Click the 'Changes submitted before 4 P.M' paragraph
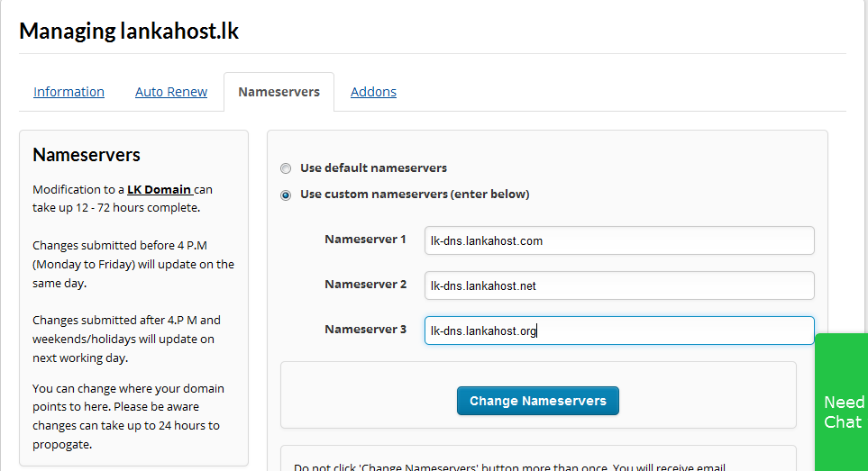This screenshot has height=471, width=868. click(x=133, y=264)
